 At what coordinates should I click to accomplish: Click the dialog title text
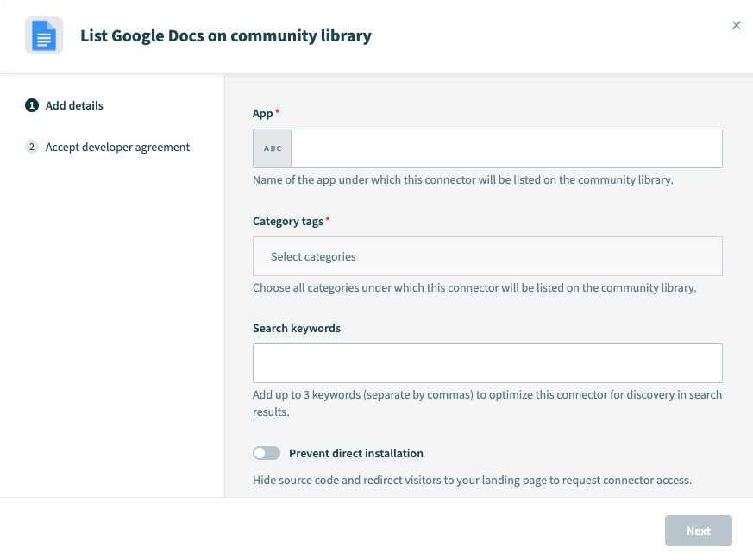(226, 35)
